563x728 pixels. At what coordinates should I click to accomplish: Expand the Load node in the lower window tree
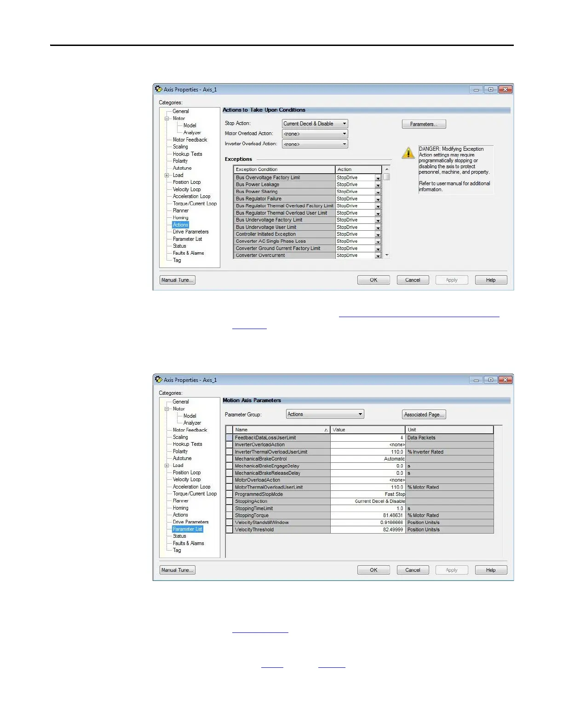pyautogui.click(x=167, y=466)
